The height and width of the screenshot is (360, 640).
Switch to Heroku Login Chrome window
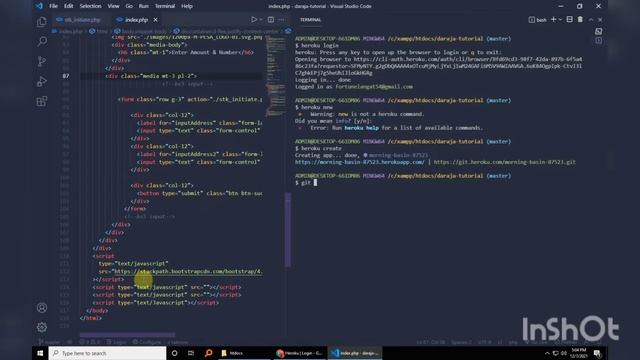[300, 353]
